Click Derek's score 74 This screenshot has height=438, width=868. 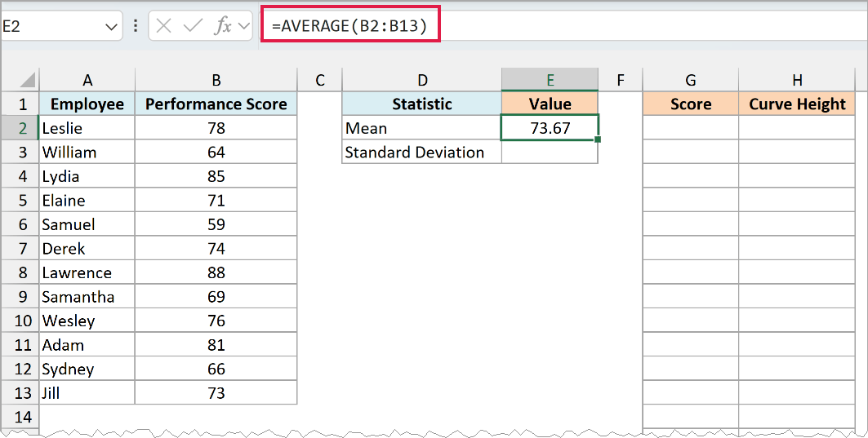click(216, 248)
